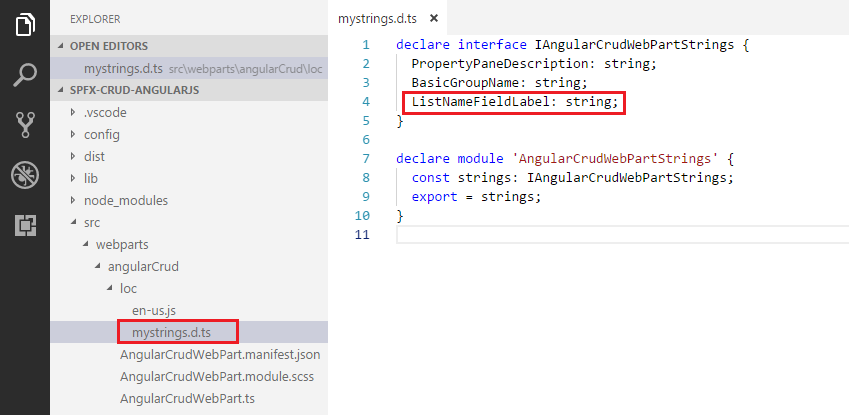Open the Debug view icon
Screen dimensions: 849x415
pyautogui.click(x=25, y=176)
